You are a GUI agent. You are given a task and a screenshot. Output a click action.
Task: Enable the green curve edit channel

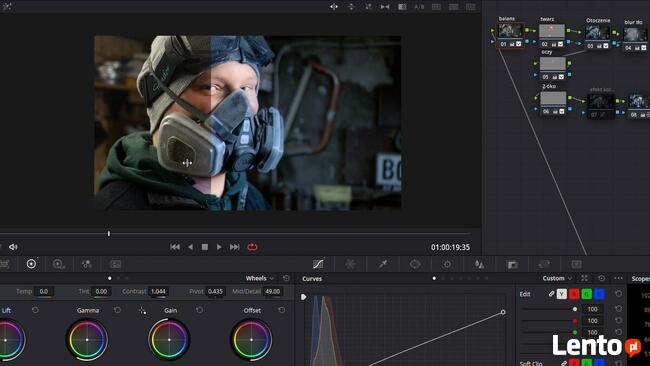pyautogui.click(x=587, y=294)
